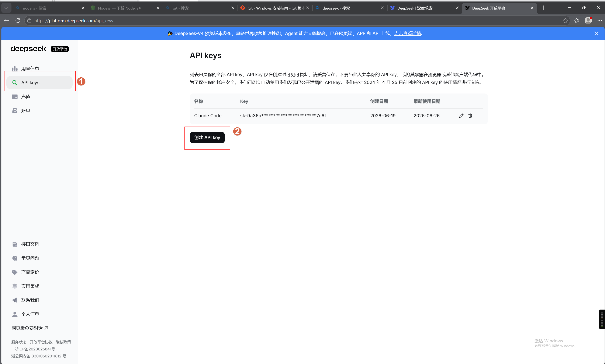Close the git - 搜索 tab
Screen dimensions: 605x364
click(232, 8)
